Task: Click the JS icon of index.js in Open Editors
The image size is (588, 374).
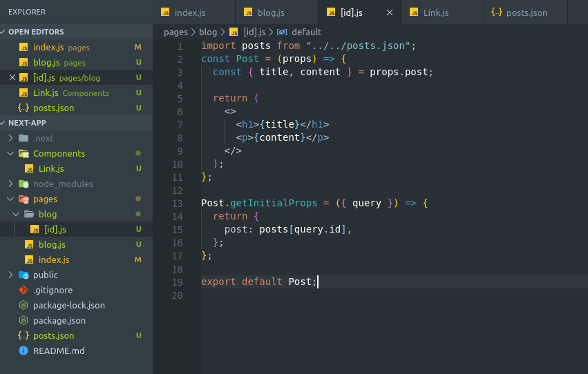Action: tap(23, 47)
